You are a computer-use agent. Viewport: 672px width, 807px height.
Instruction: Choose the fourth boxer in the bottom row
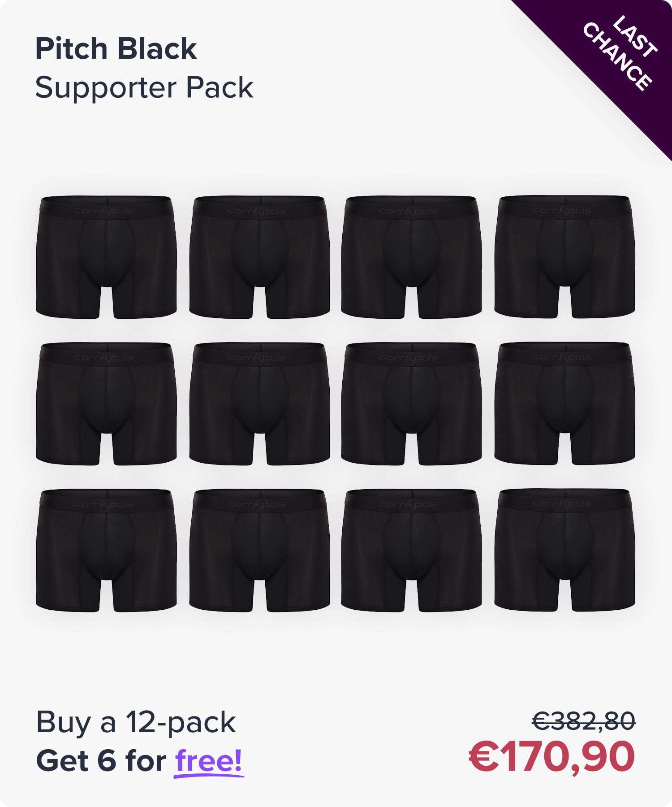click(564, 550)
